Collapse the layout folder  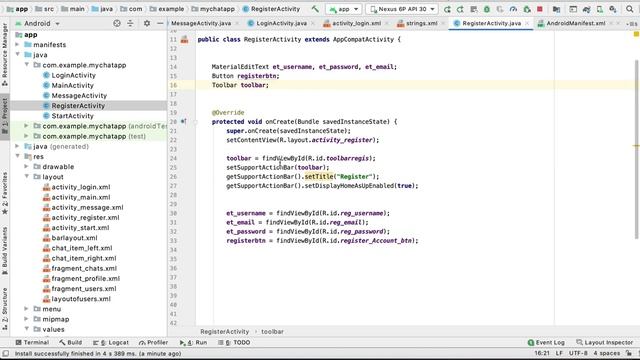point(27,177)
